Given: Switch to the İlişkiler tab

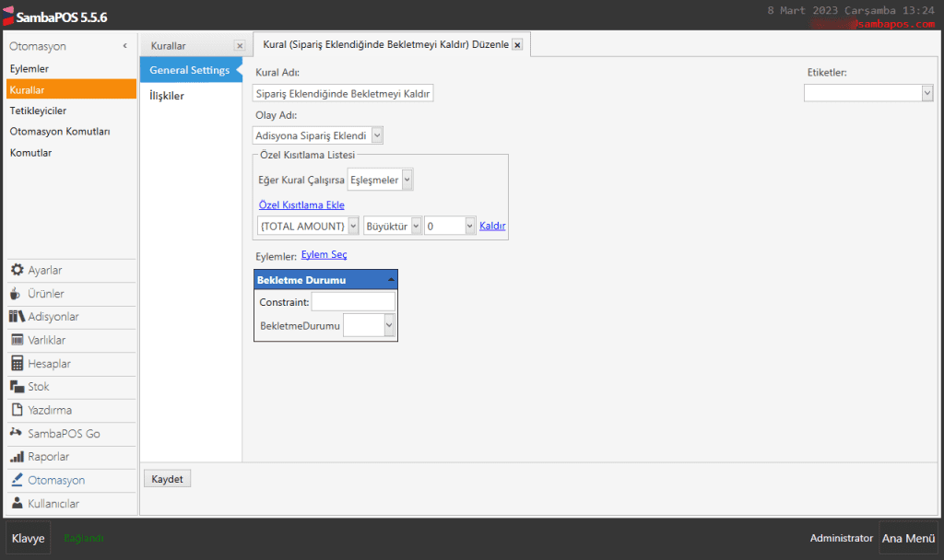Looking at the screenshot, I should pyautogui.click(x=167, y=96).
